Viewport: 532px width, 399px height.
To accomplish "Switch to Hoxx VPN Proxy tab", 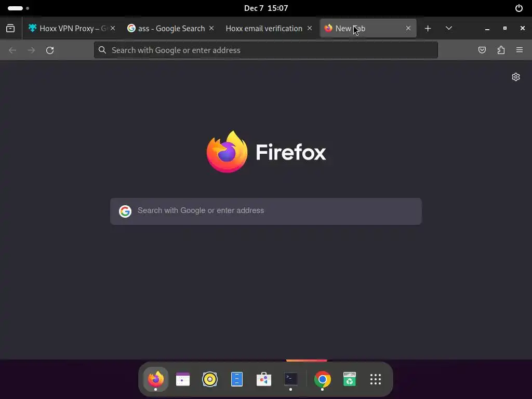I will click(x=72, y=28).
